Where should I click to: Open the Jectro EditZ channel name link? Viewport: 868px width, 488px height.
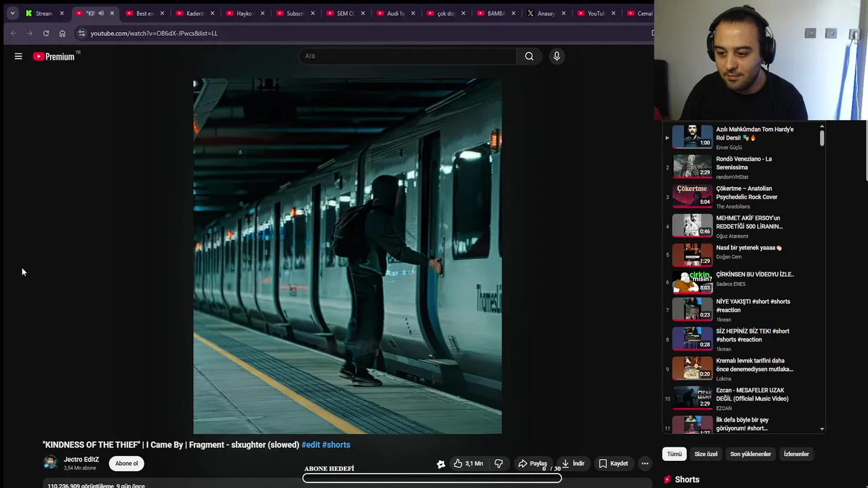[81, 460]
